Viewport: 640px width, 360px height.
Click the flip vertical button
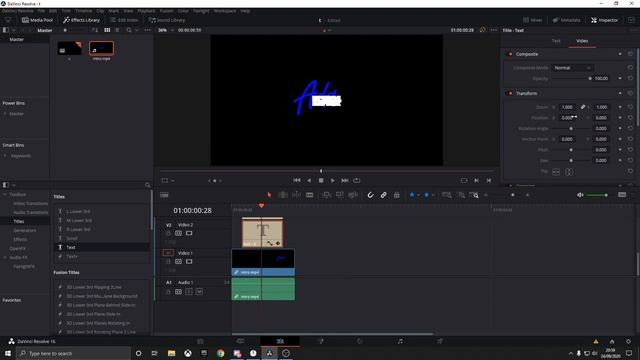tap(569, 172)
